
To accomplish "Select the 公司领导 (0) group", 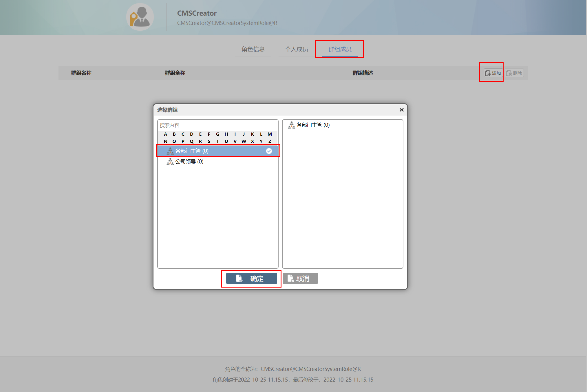I will (189, 162).
